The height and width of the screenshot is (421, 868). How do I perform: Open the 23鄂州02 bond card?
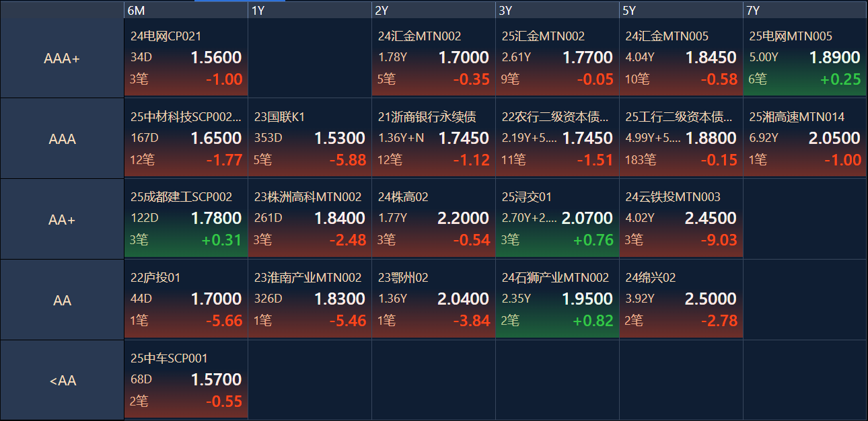(434, 299)
